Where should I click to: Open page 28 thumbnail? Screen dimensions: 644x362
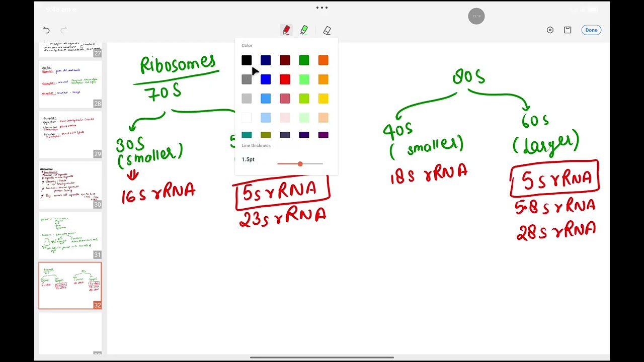[70, 84]
